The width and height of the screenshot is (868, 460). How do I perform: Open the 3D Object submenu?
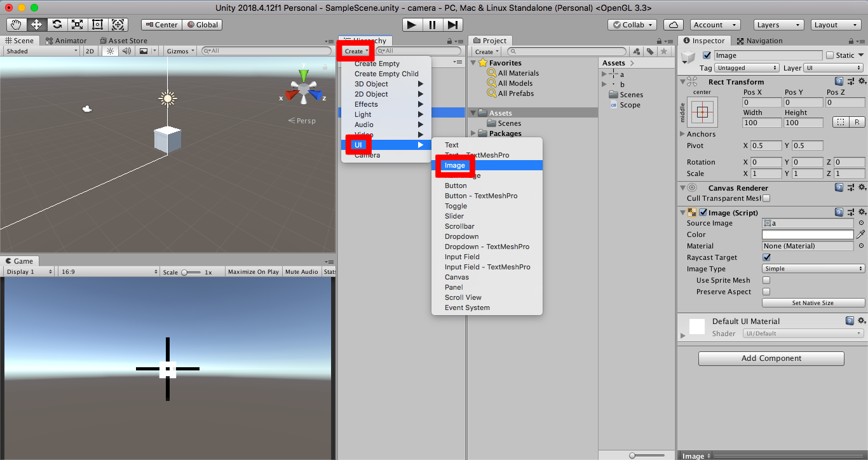tap(386, 84)
